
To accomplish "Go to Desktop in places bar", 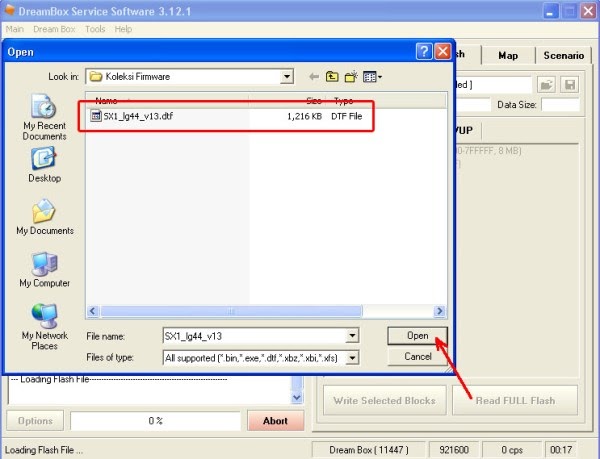I will pos(44,165).
